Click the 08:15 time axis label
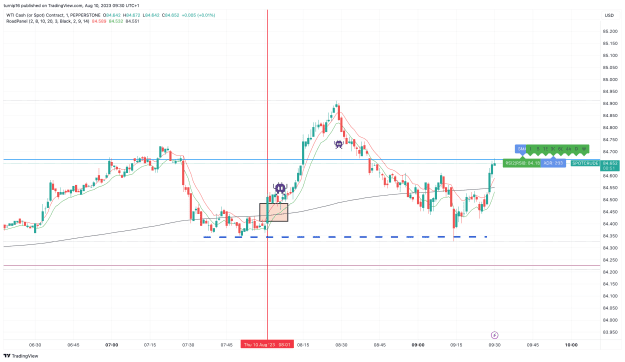The height and width of the screenshot is (362, 625). coord(303,345)
